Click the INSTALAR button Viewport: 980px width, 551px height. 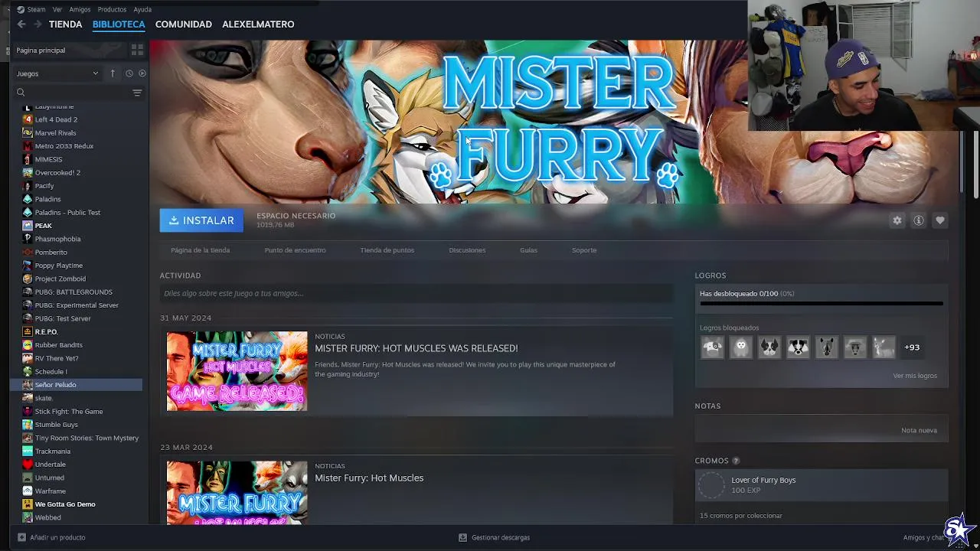pos(201,220)
